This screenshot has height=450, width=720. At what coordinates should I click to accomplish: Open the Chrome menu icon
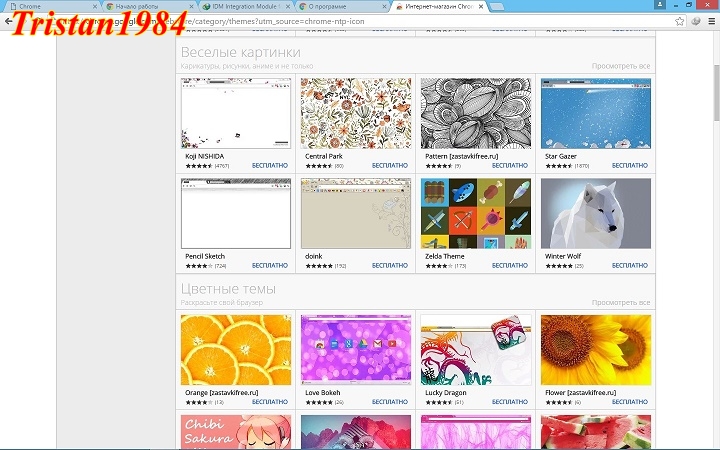pyautogui.click(x=709, y=20)
